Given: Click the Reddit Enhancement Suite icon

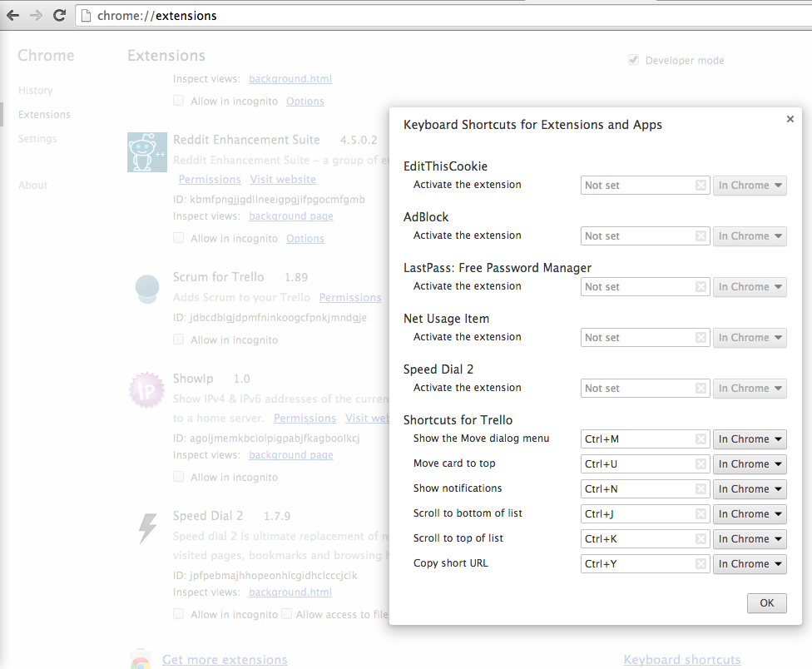Looking at the screenshot, I should click(147, 152).
